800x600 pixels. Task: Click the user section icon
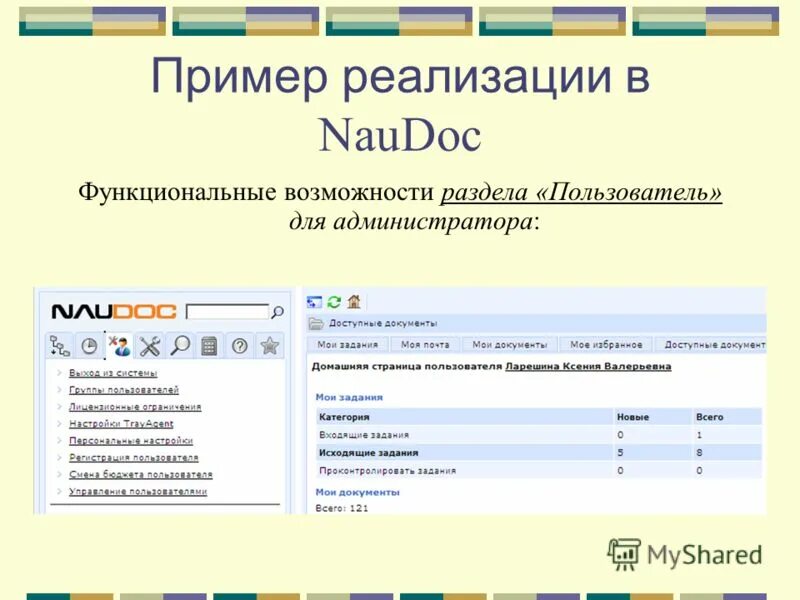119,347
